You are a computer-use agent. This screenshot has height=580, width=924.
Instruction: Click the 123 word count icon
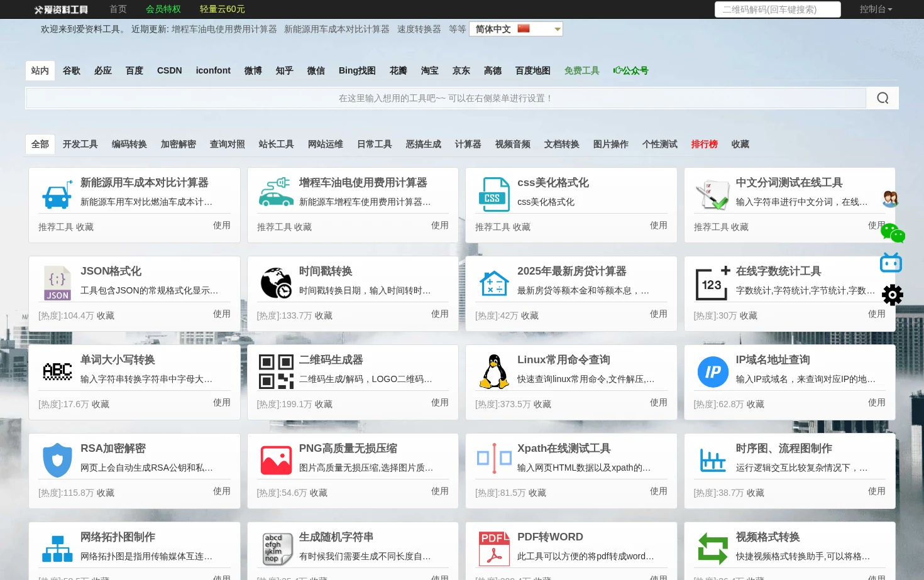pyautogui.click(x=713, y=283)
